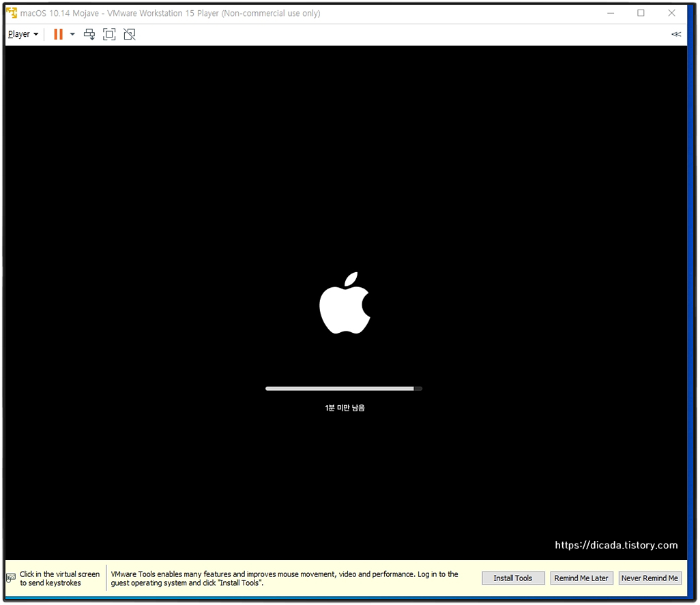Open the Player menu

(x=23, y=34)
